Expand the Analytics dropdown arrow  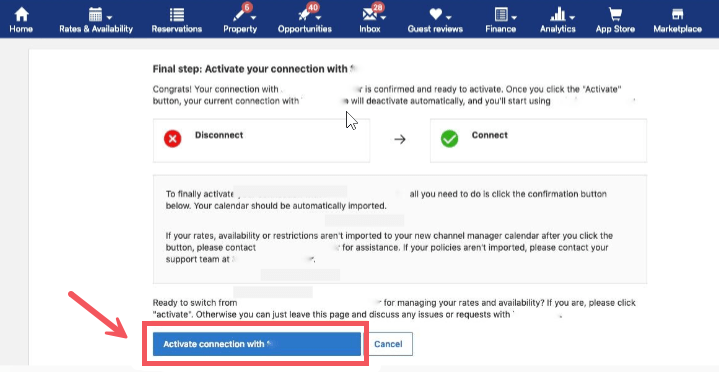[x=572, y=17]
